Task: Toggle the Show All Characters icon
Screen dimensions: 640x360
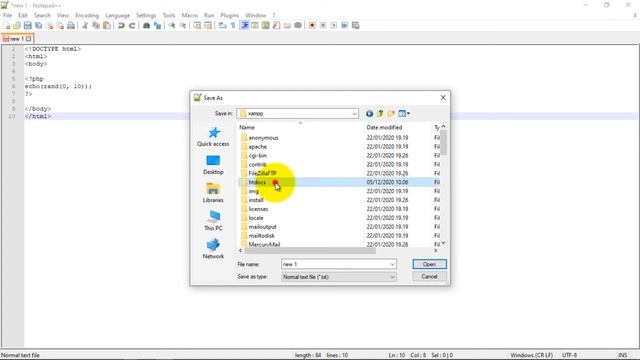Action: click(x=233, y=25)
